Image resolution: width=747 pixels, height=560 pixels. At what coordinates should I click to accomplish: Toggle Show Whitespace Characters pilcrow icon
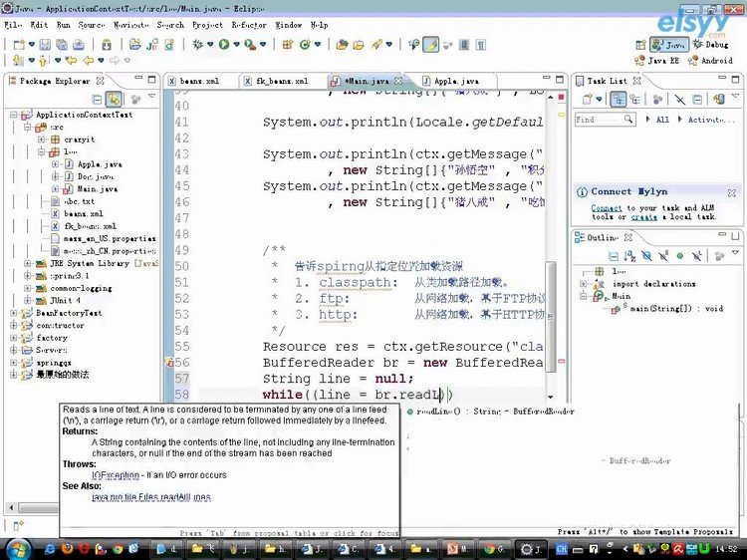click(x=481, y=45)
